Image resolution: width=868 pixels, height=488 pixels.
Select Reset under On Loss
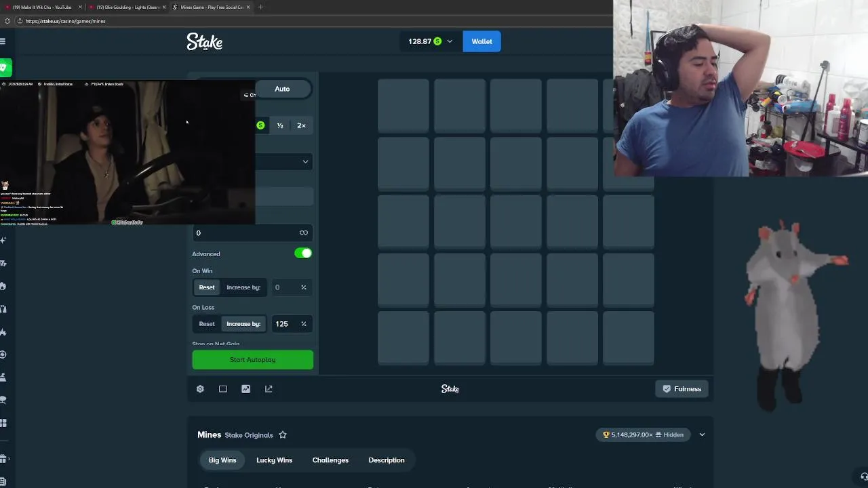207,324
